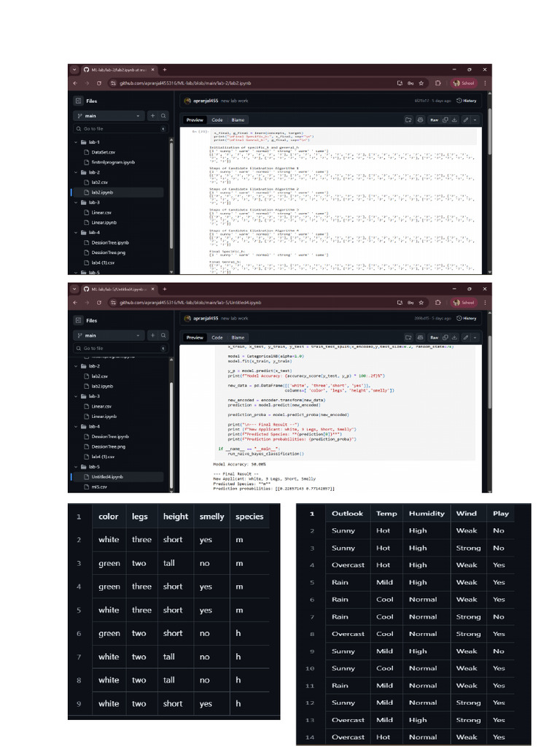The image size is (560, 747).
Task: Select Preview tab in bottom Untitled4 window
Action: [195, 337]
